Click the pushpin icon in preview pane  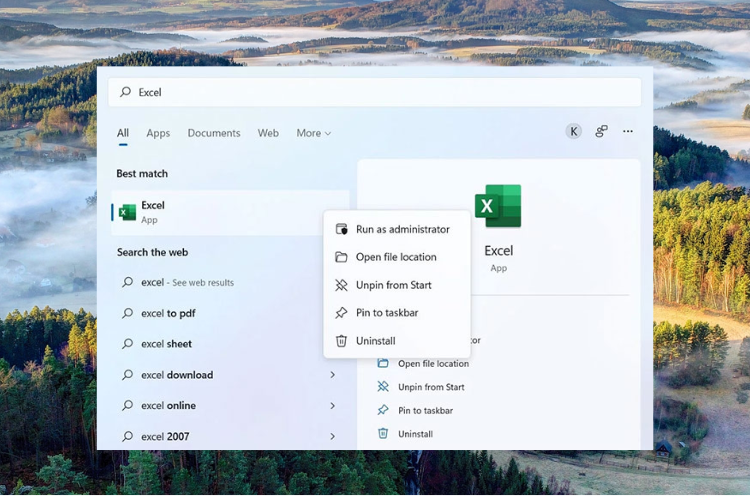(383, 410)
